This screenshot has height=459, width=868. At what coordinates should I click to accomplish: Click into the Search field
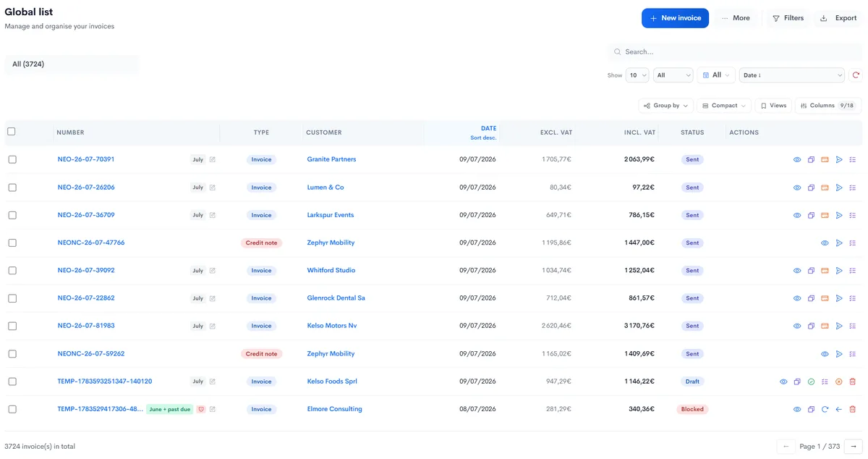pos(734,52)
